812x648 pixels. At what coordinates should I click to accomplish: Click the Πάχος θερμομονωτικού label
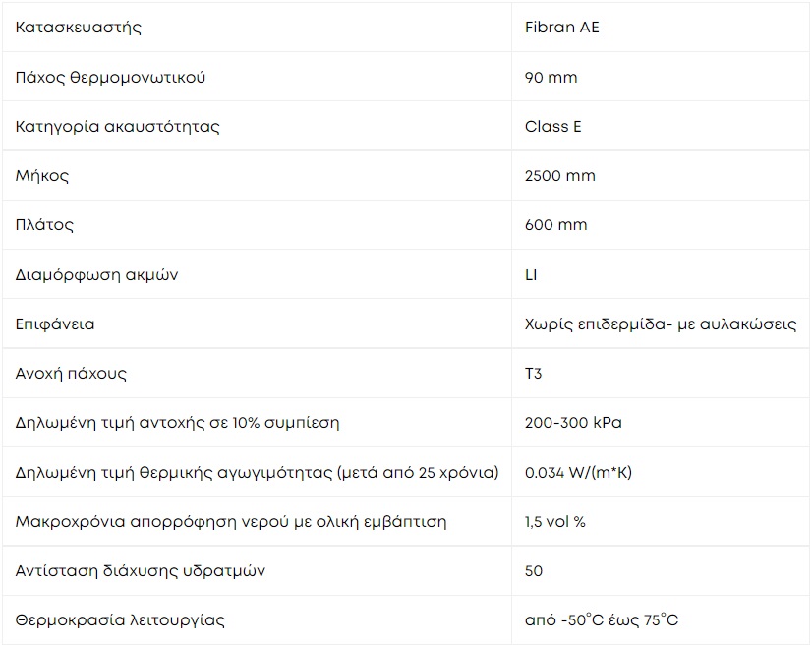point(110,77)
